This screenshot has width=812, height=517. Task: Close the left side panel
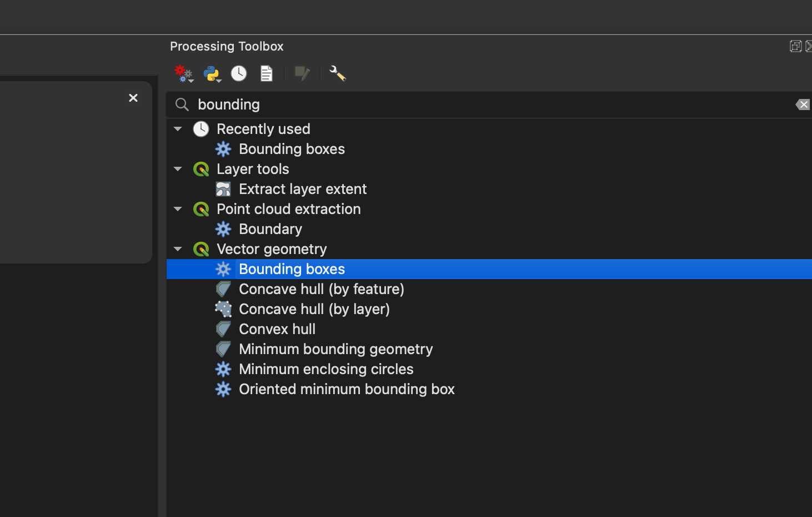tap(133, 97)
